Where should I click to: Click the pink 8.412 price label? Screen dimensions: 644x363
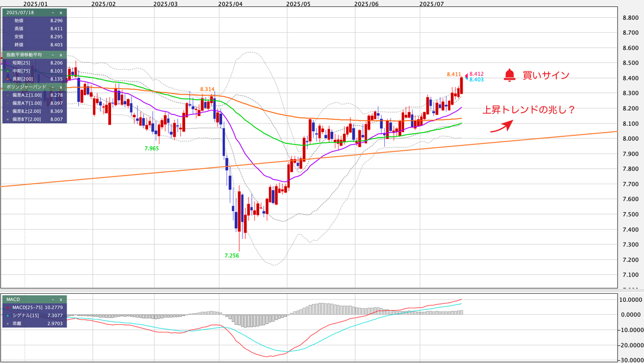tap(477, 74)
